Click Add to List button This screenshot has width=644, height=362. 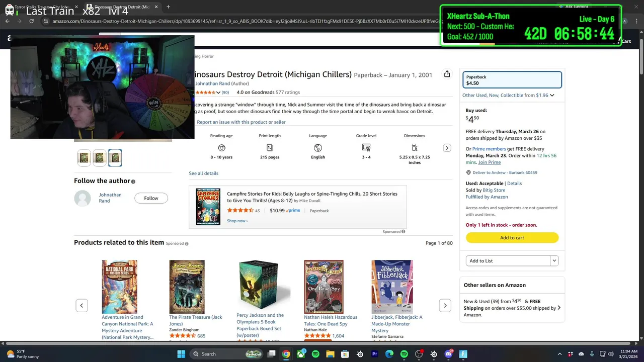[508, 260]
